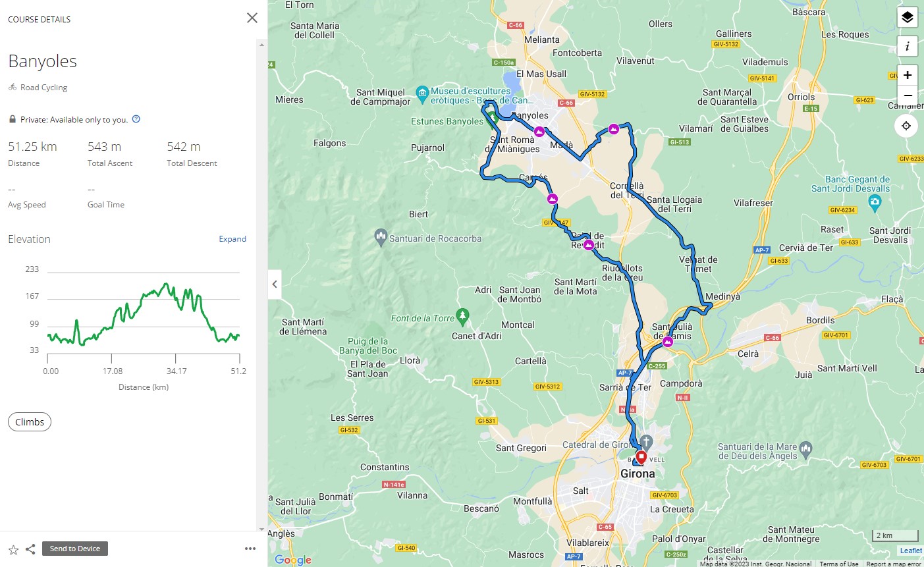Click the Road Cycling activity icon

click(x=13, y=87)
